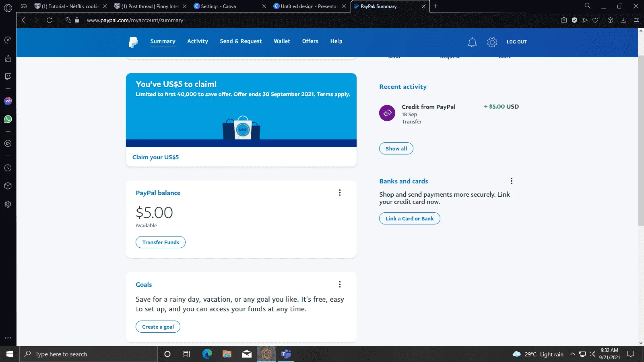644x362 pixels.
Task: View site security lock information
Action: tap(77, 20)
